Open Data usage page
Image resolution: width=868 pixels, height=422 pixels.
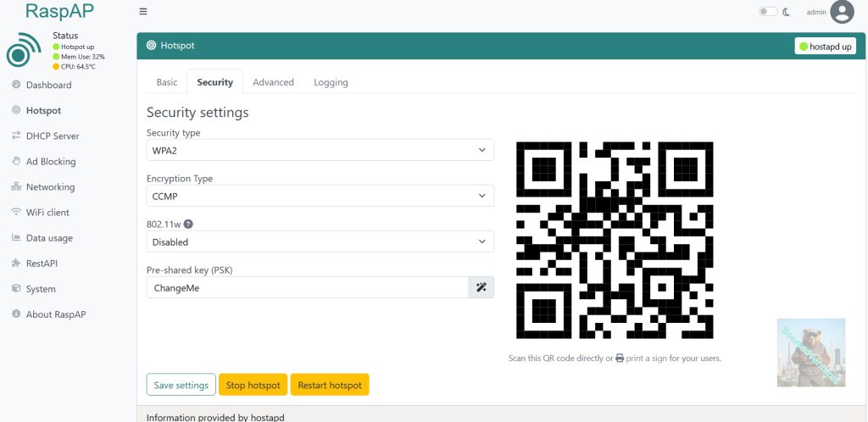coord(49,238)
